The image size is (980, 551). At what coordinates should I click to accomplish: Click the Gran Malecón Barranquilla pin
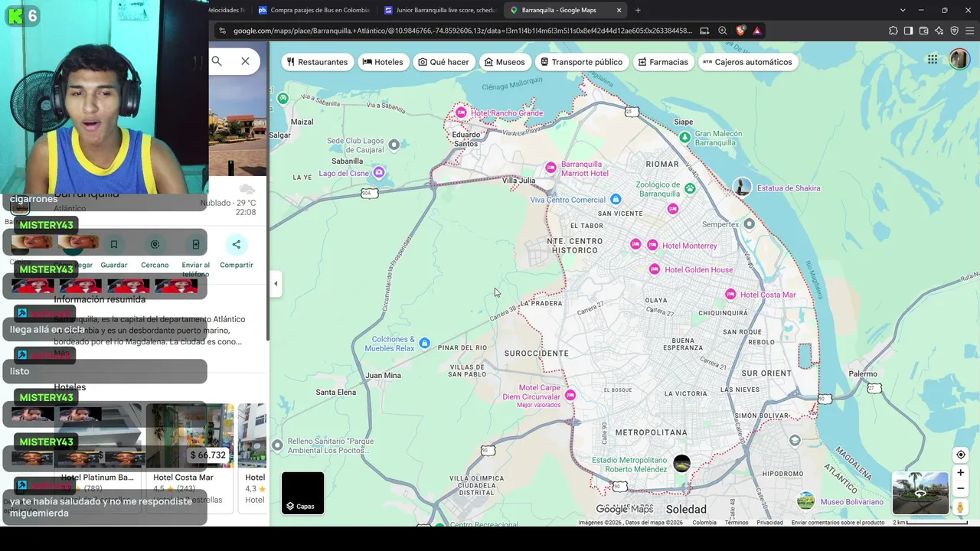tap(684, 138)
